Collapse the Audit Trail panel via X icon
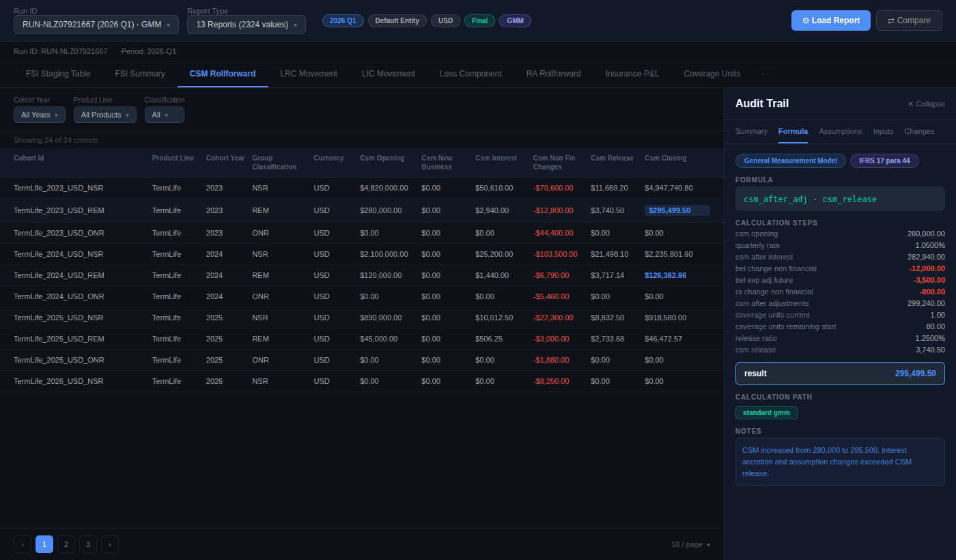 pos(909,104)
